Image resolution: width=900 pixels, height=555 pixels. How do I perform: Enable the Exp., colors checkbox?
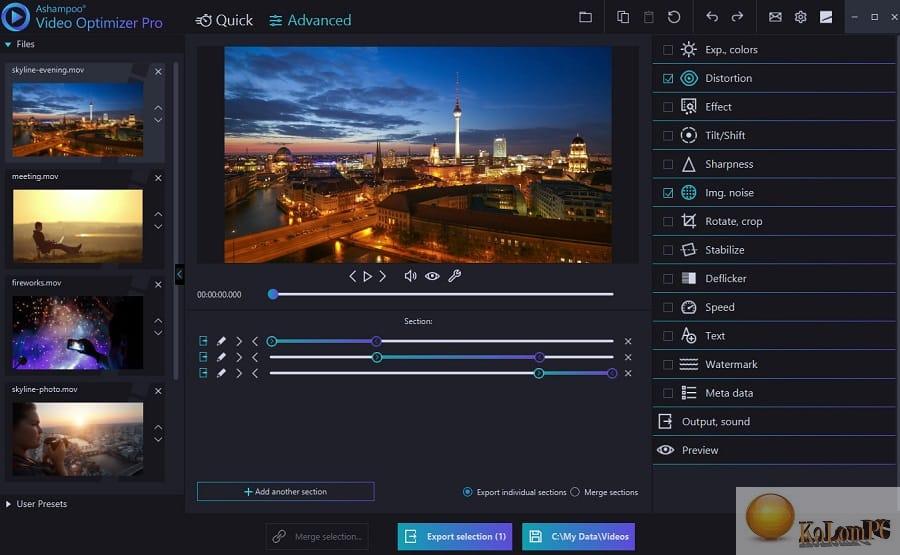[x=668, y=50]
